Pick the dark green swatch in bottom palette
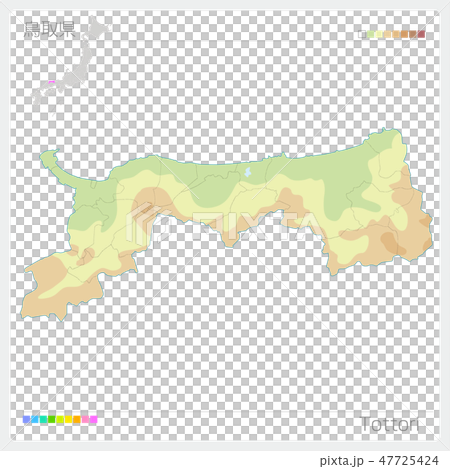The image size is (450, 469). tap(52, 419)
